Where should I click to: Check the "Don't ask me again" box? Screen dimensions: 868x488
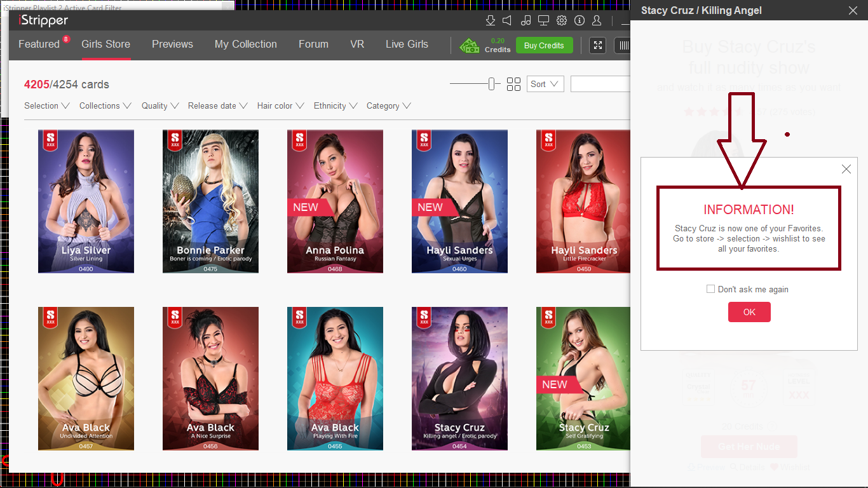coord(710,289)
